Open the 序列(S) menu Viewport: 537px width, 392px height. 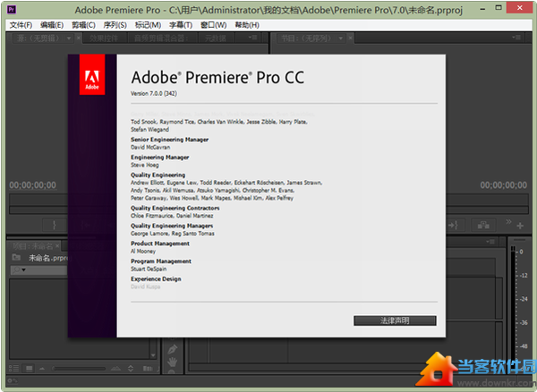coord(115,25)
